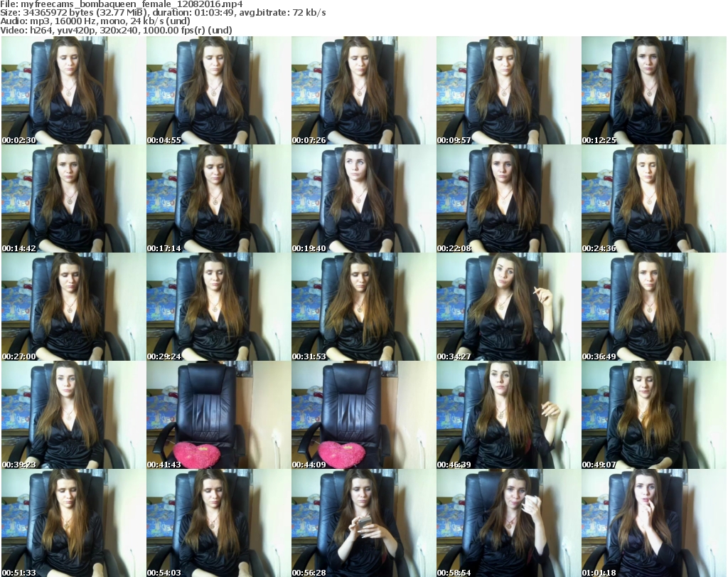Open the frame stamped 00:24:36

pyautogui.click(x=654, y=198)
